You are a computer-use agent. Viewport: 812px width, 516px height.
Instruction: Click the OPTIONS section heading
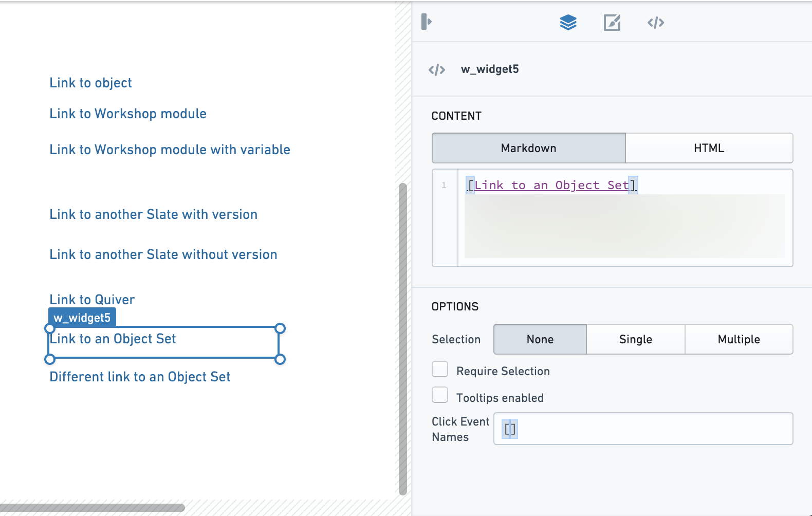click(455, 307)
